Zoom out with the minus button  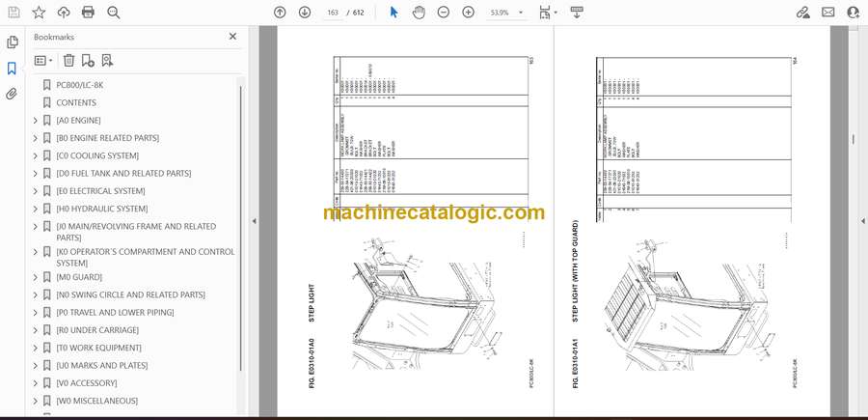tap(444, 13)
